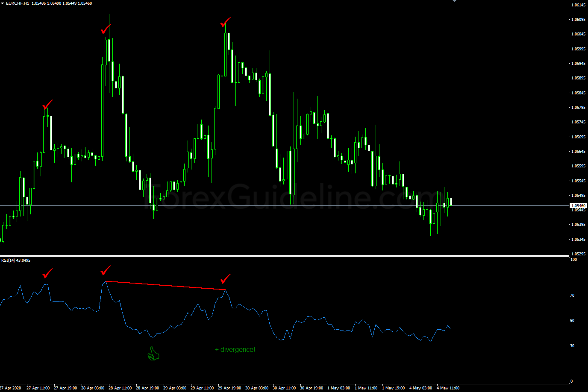This screenshot has height=392, width=588.
Task: Click the 4 May 03:00 time label
Action: tap(421, 388)
